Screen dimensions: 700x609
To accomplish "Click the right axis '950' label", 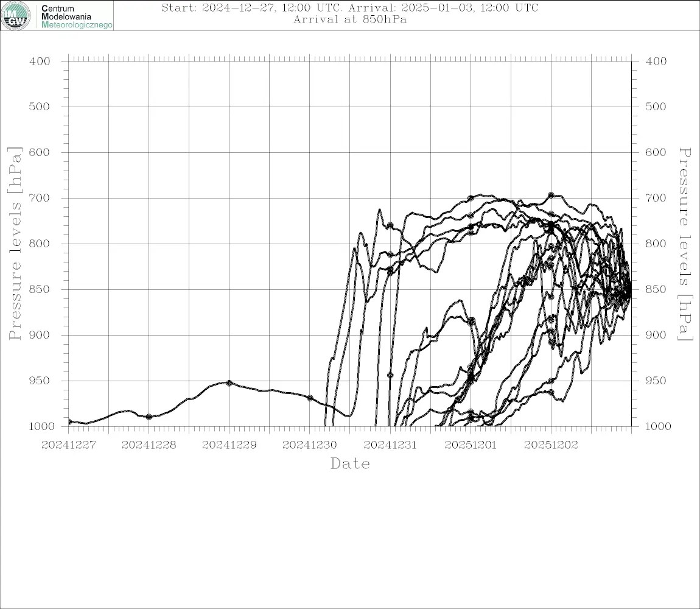I will point(656,381).
